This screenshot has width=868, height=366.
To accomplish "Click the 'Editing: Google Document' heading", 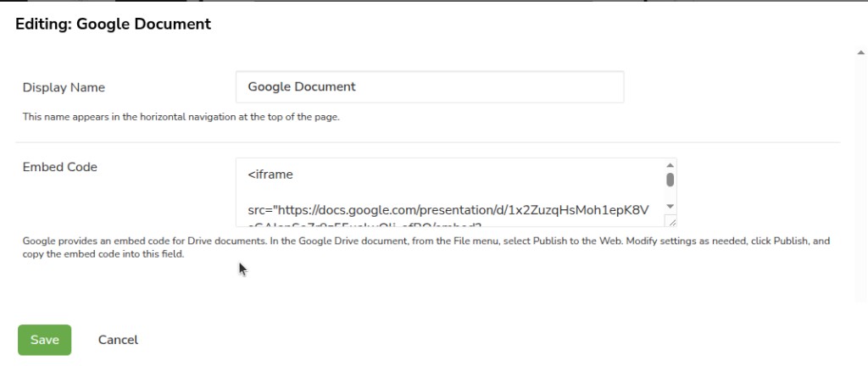I will click(113, 25).
